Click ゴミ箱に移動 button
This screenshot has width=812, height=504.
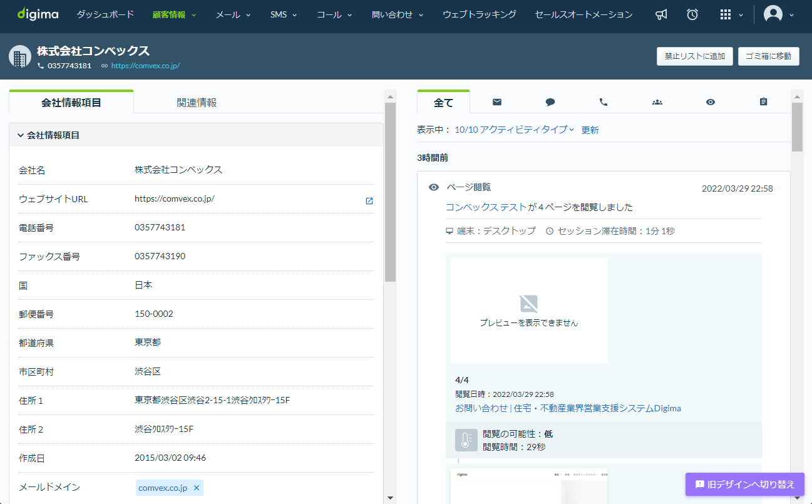tap(768, 56)
